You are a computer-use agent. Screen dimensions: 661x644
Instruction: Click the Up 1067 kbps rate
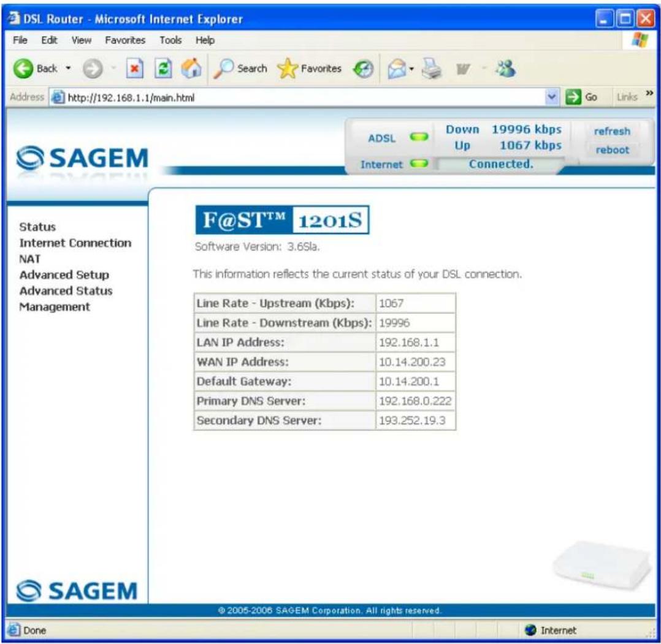coord(508,145)
